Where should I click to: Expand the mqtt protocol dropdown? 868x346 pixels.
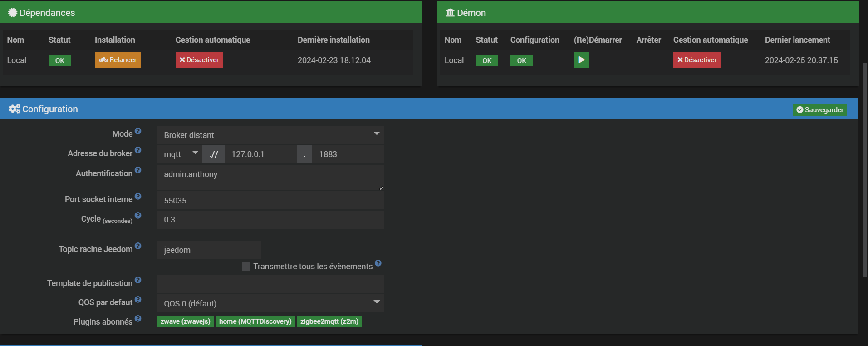click(x=180, y=154)
